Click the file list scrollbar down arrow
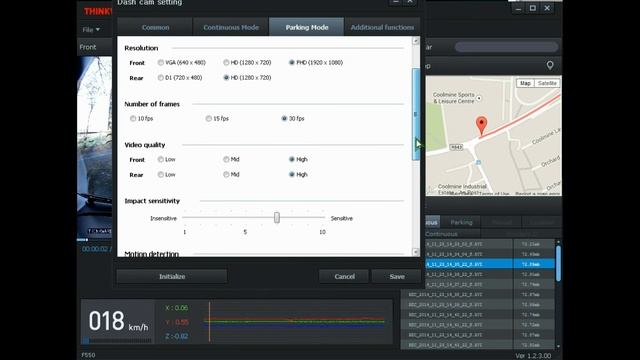640x360 pixels. point(558,347)
